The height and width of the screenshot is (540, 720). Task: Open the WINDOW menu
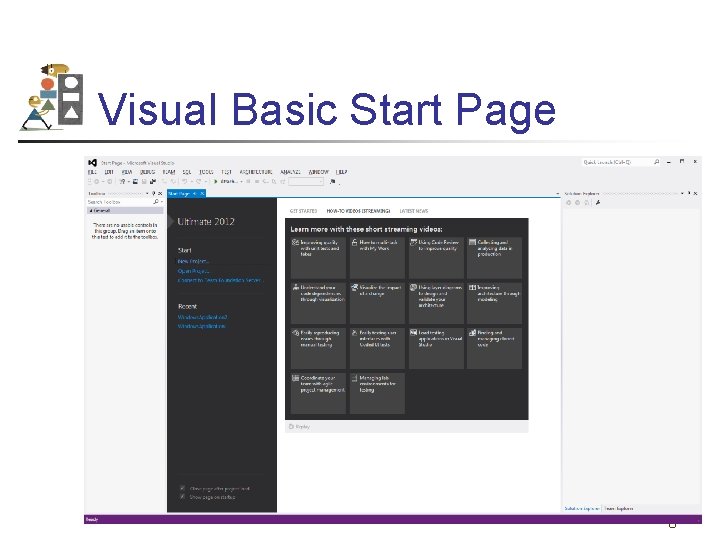click(318, 172)
